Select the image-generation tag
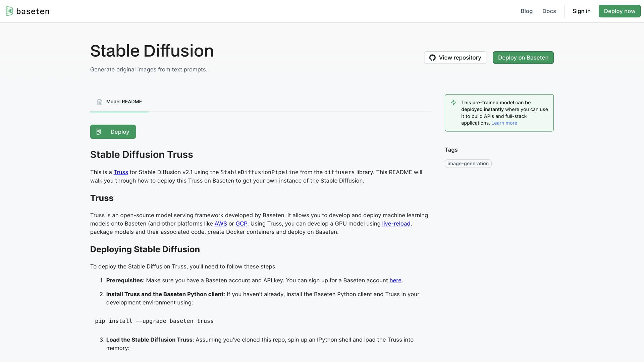Screen dimensions: 644x362 tap(468, 164)
